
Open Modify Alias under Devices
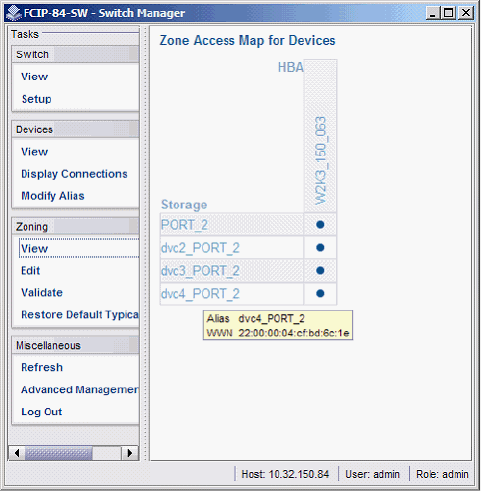[x=53, y=196]
